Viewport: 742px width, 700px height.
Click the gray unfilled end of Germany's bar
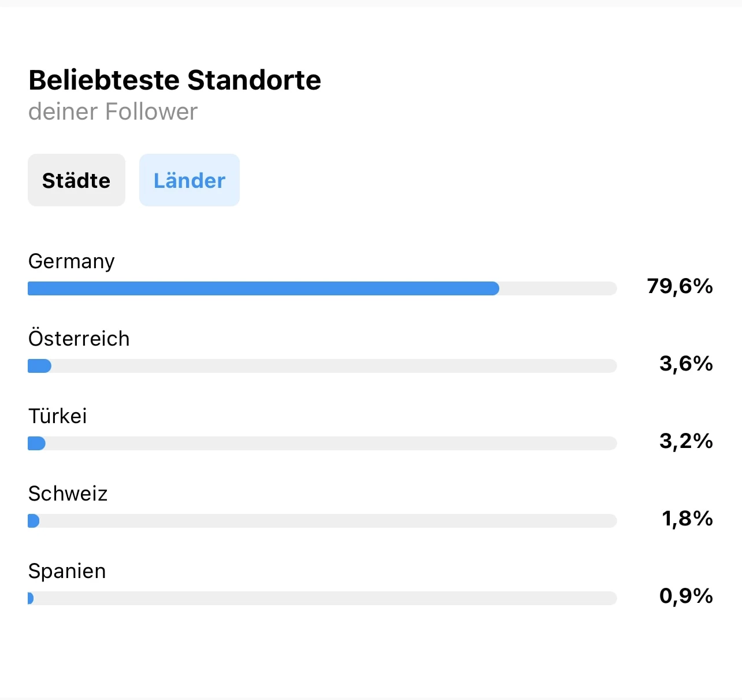pos(558,288)
